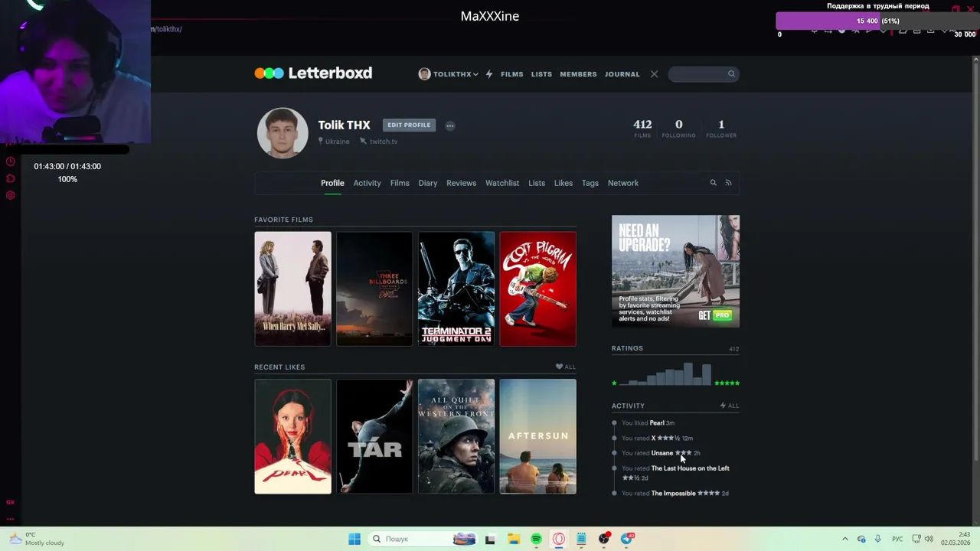Open the activity lightning bolt icon in header

(489, 74)
